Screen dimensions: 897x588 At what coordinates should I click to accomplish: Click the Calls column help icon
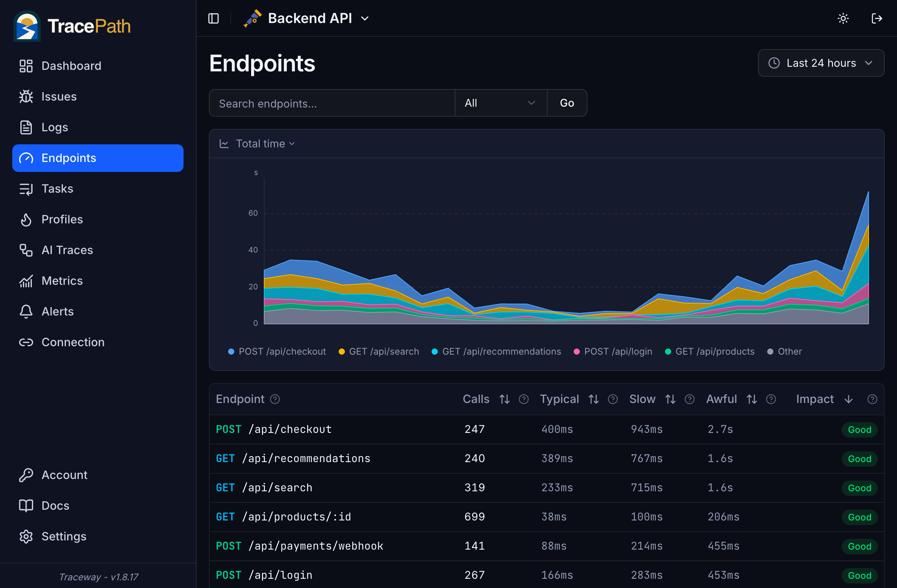[524, 399]
